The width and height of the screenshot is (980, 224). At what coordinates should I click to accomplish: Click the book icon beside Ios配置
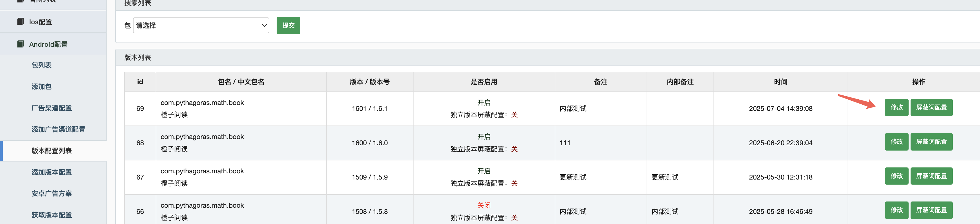pyautogui.click(x=21, y=22)
